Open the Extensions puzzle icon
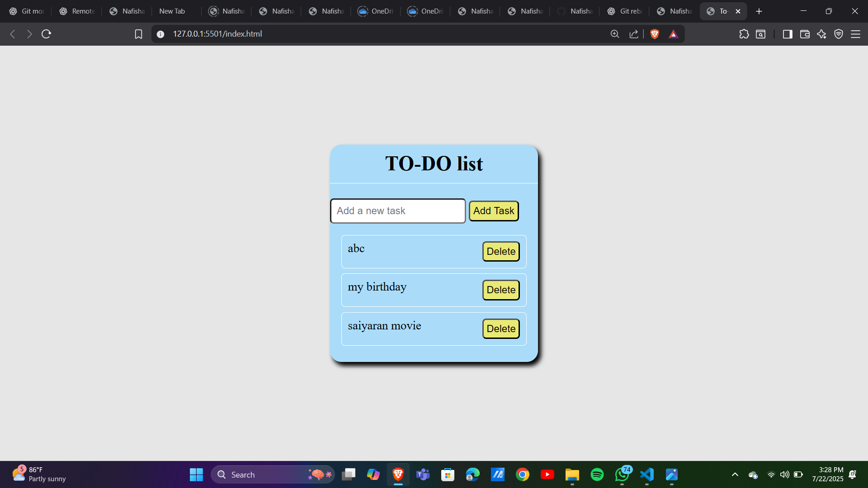868x488 pixels. 744,34
